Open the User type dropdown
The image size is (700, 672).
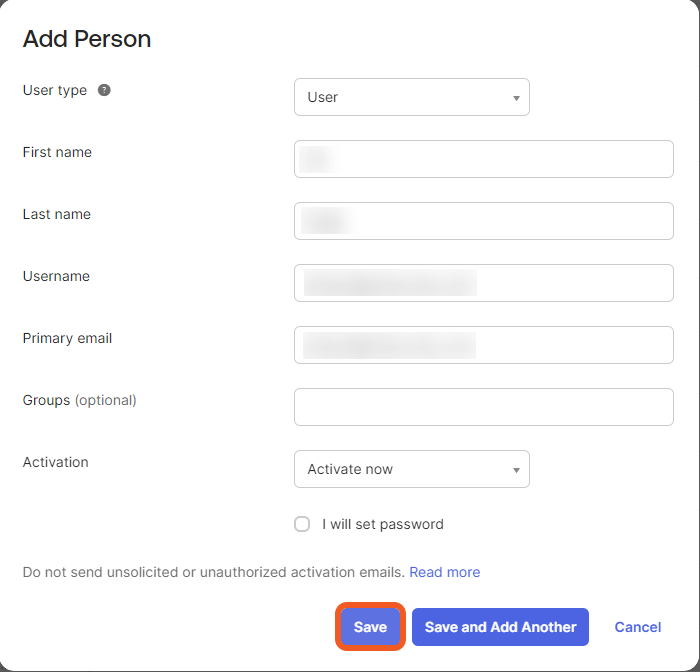411,97
